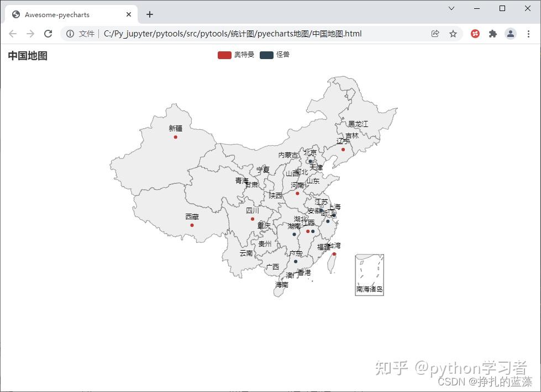Click the red data marker on 新疆

(175, 137)
